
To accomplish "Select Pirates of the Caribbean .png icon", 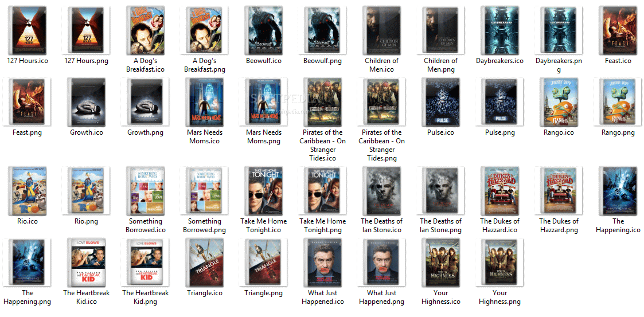I will pos(381,102).
